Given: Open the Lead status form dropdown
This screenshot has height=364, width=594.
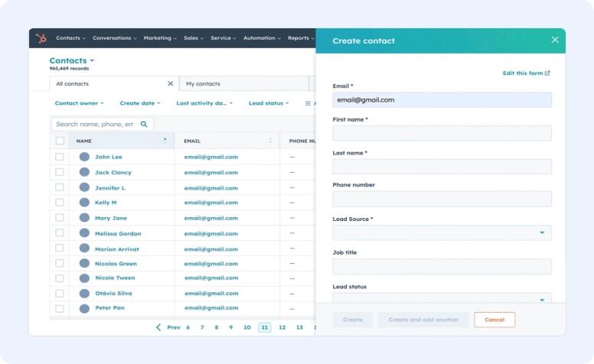Looking at the screenshot, I should [x=442, y=297].
